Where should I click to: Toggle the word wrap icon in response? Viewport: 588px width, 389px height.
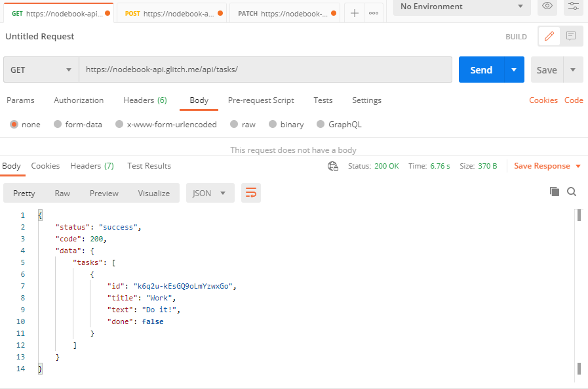pos(250,193)
